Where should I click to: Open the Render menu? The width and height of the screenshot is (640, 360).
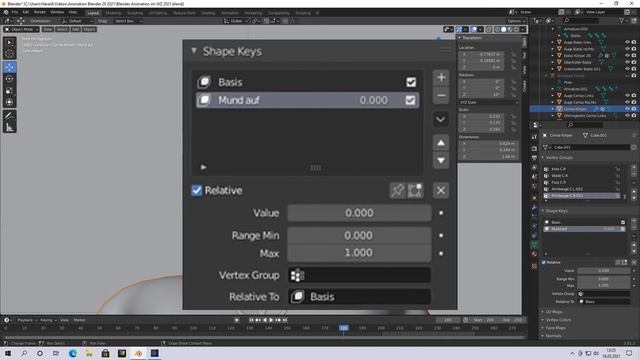coord(40,12)
